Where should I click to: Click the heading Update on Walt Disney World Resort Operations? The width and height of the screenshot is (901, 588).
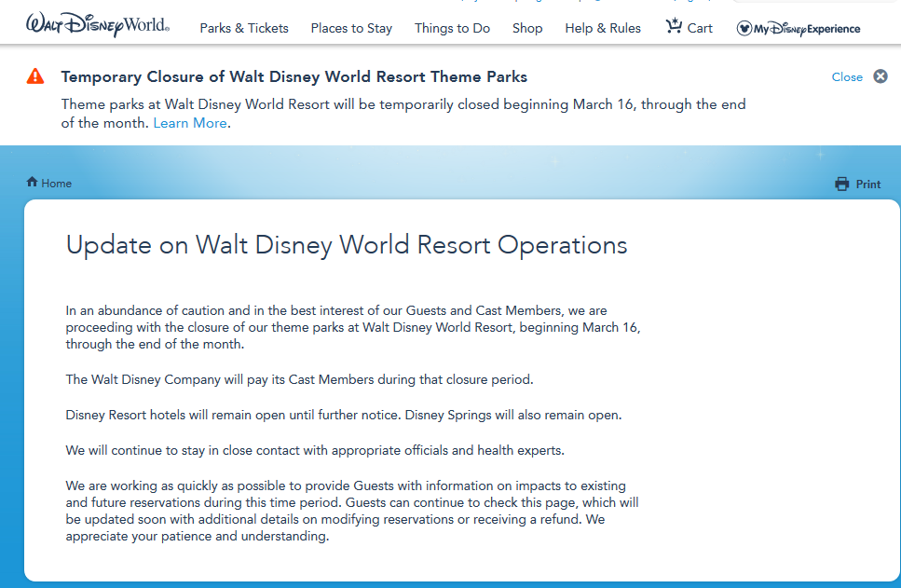click(x=347, y=245)
